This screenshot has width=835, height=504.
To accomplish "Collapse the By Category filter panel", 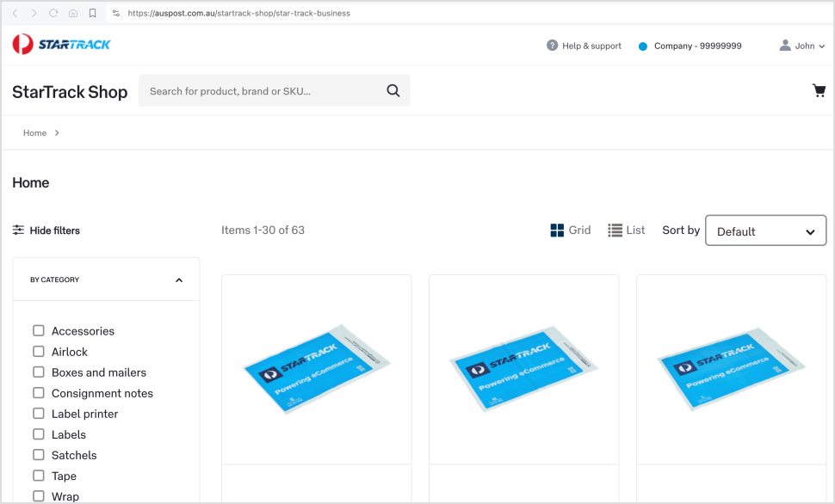I will click(179, 280).
